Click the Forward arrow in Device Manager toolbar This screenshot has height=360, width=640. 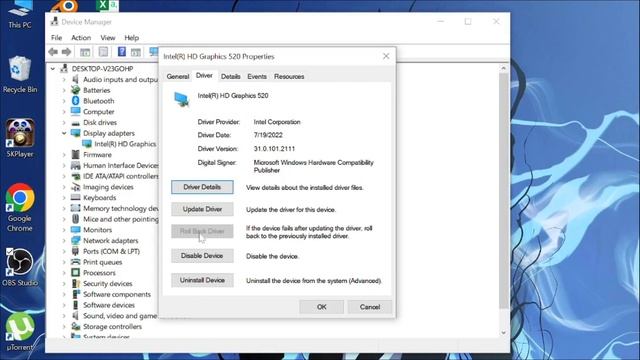pos(67,52)
